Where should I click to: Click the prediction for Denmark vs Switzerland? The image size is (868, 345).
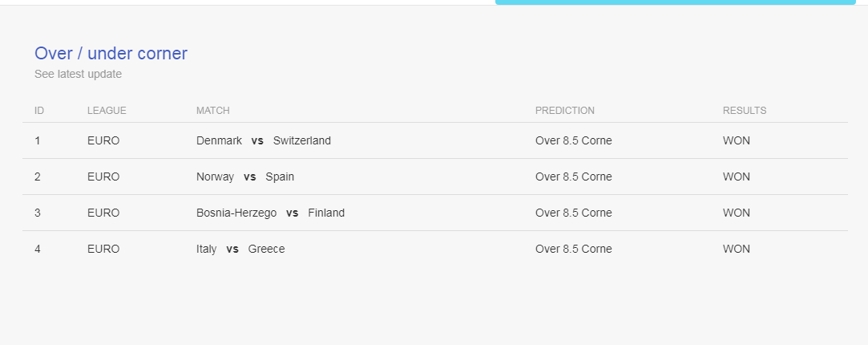point(574,140)
